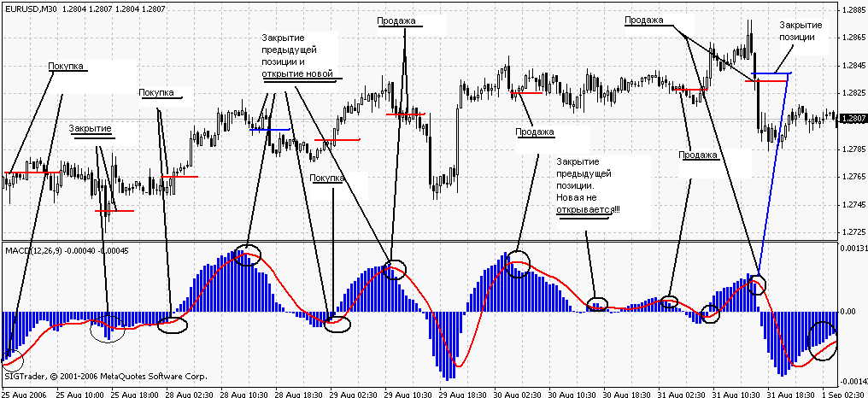
Task: Click the 1.2885 price level label
Action: [853, 10]
